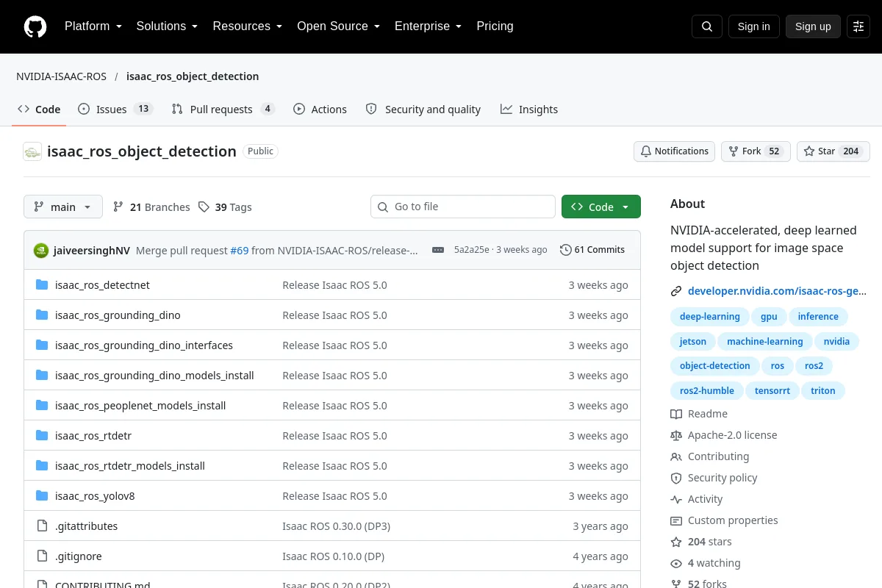View 4 watching link in sidebar
882x588 pixels.
click(706, 563)
